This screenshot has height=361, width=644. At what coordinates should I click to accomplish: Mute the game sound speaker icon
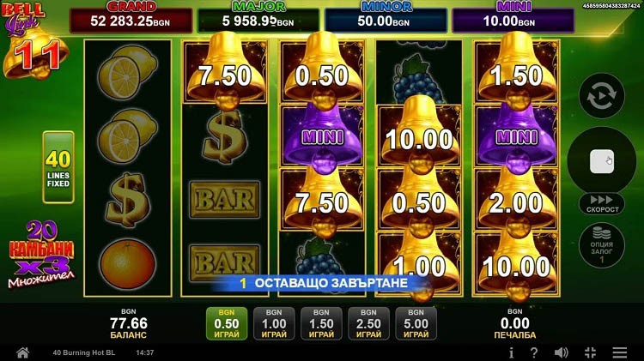click(561, 352)
